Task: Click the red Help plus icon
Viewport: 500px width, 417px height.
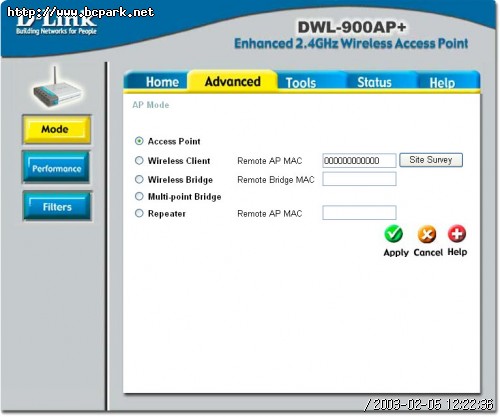Action: pos(457,234)
